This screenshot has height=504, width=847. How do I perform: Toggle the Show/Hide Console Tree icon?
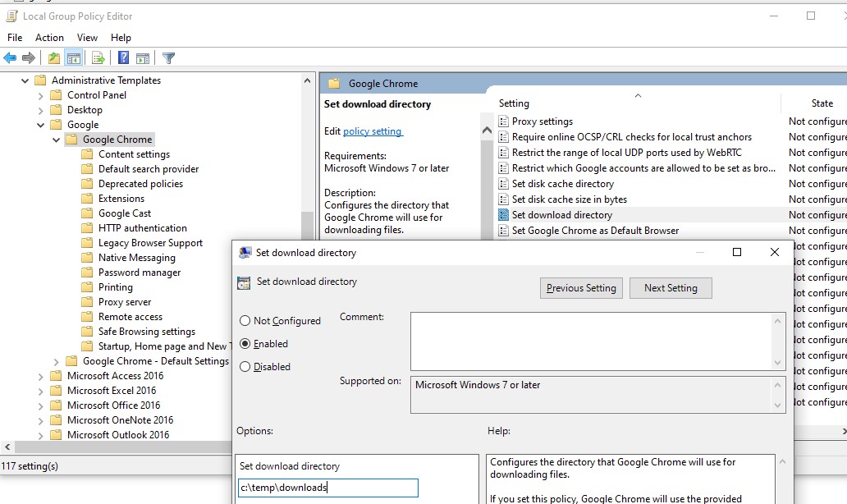(x=74, y=57)
